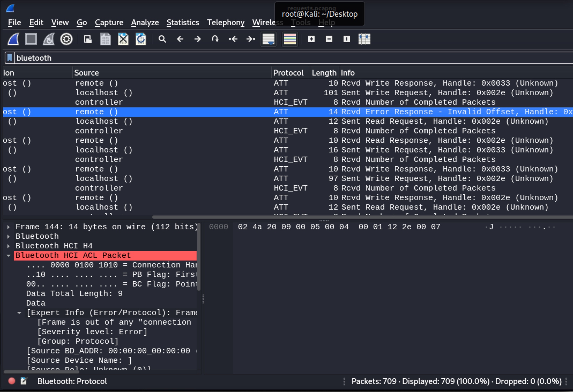
Task: Click the Severity level: Error line
Action: [x=92, y=332]
